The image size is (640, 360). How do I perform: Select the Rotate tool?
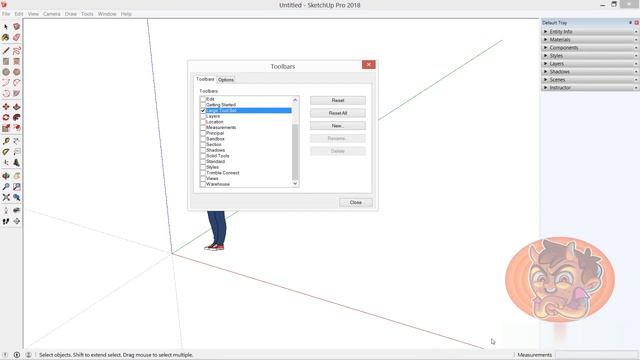pos(6,117)
